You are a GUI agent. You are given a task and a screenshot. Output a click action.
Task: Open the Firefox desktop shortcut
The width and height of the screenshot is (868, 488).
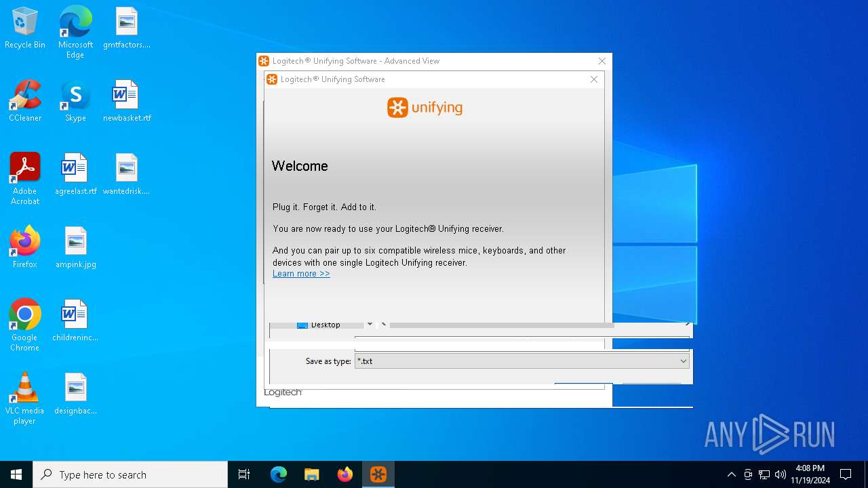point(25,248)
